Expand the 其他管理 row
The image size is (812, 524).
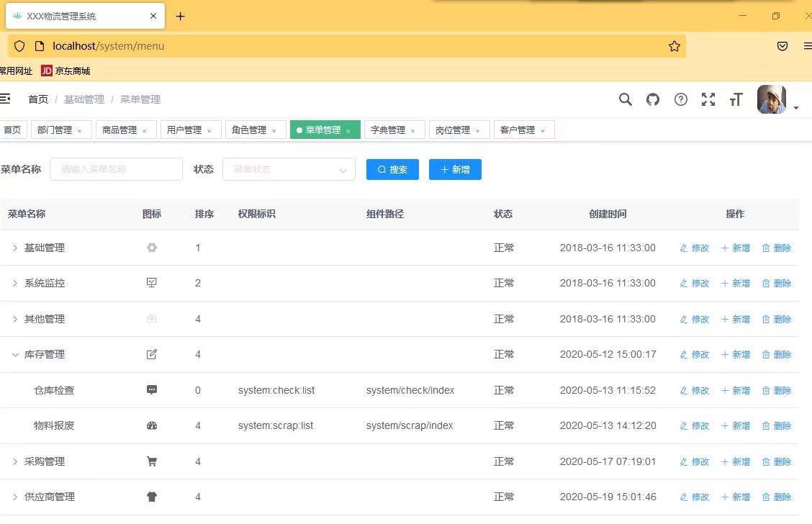[15, 319]
